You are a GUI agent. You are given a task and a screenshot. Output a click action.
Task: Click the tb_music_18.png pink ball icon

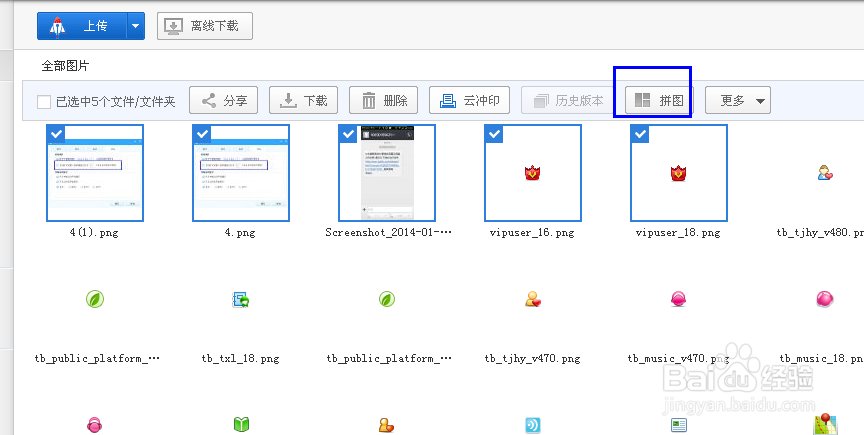[825, 299]
